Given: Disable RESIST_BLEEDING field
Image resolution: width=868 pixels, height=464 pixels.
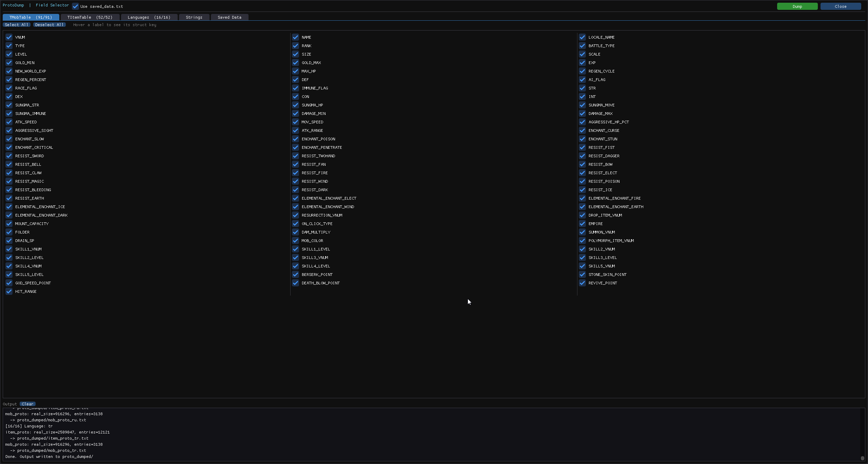Looking at the screenshot, I should (x=9, y=190).
